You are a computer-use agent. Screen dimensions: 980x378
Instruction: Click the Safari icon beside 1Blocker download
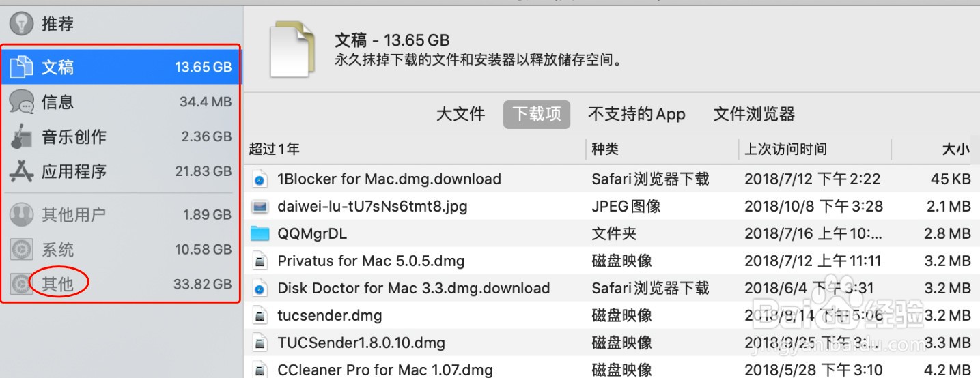coord(260,179)
